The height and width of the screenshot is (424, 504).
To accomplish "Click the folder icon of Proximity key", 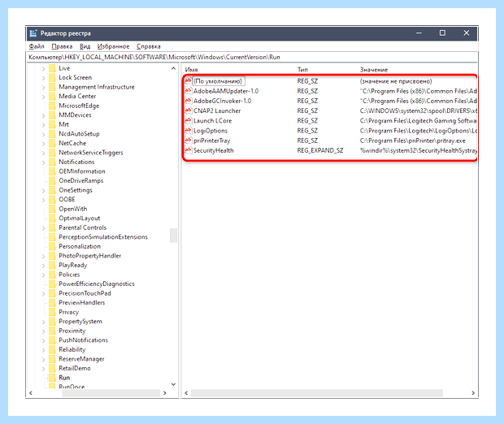I will (x=52, y=331).
